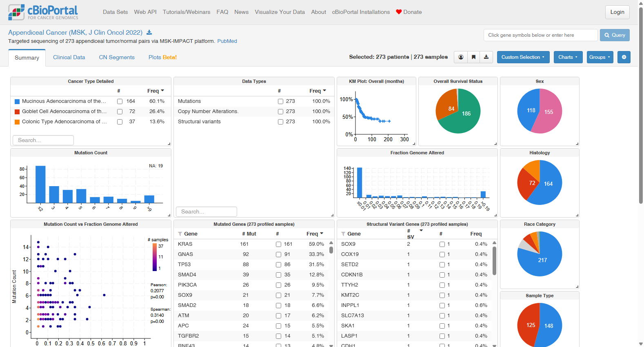Image resolution: width=644 pixels, height=347 pixels.
Task: Open the user/patient view icon button
Action: [461, 57]
